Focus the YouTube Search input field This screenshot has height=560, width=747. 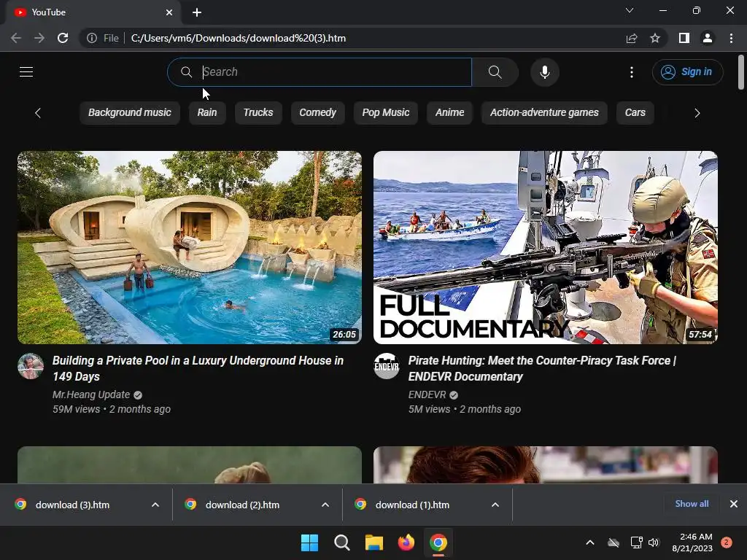[320, 72]
